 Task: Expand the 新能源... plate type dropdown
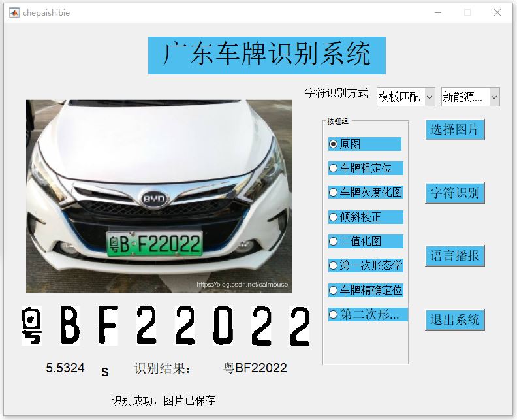tap(471, 97)
